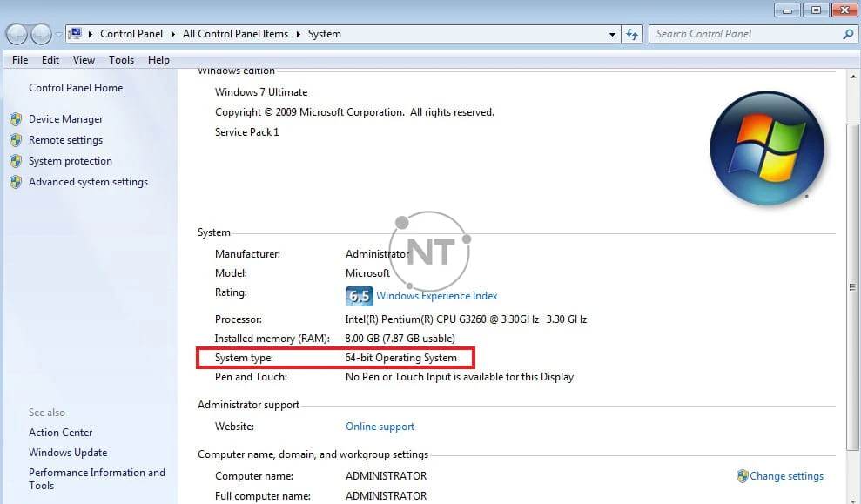
Task: Open the Tools menu
Action: click(121, 60)
